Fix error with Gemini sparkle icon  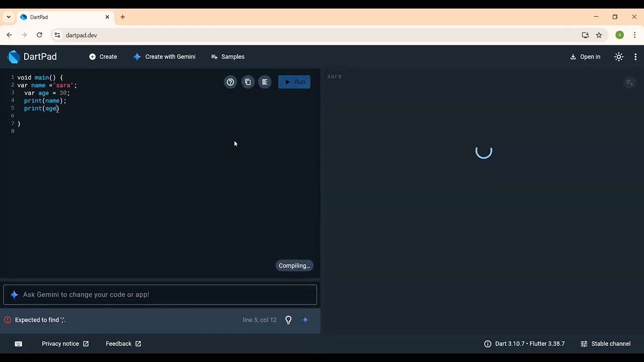tap(305, 320)
